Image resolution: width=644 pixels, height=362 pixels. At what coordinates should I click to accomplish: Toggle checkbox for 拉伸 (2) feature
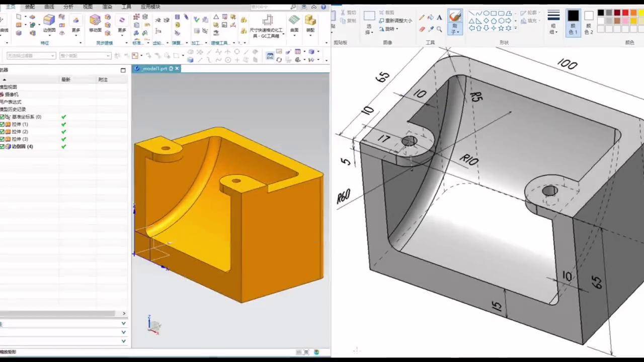coord(3,132)
